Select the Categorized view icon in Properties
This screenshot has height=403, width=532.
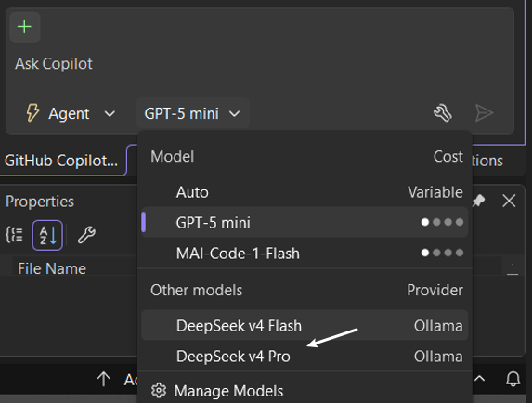(15, 235)
